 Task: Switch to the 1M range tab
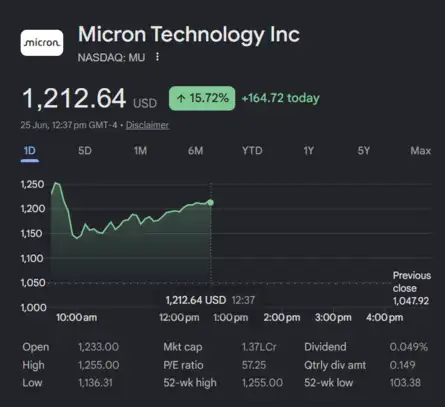point(140,151)
